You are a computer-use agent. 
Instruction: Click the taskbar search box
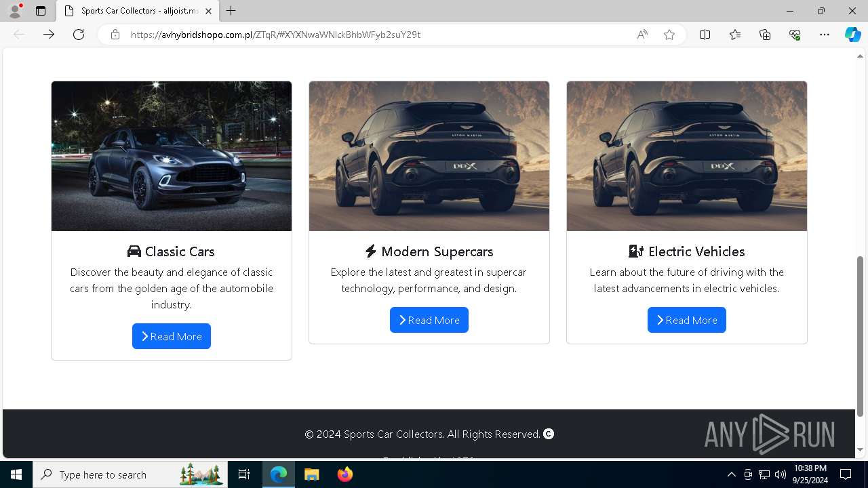pyautogui.click(x=130, y=474)
